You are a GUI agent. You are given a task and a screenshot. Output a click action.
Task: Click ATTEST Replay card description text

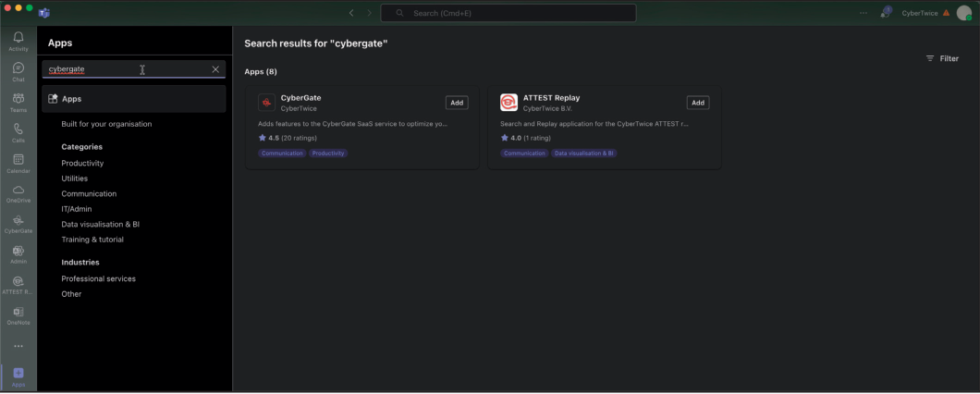(x=594, y=124)
